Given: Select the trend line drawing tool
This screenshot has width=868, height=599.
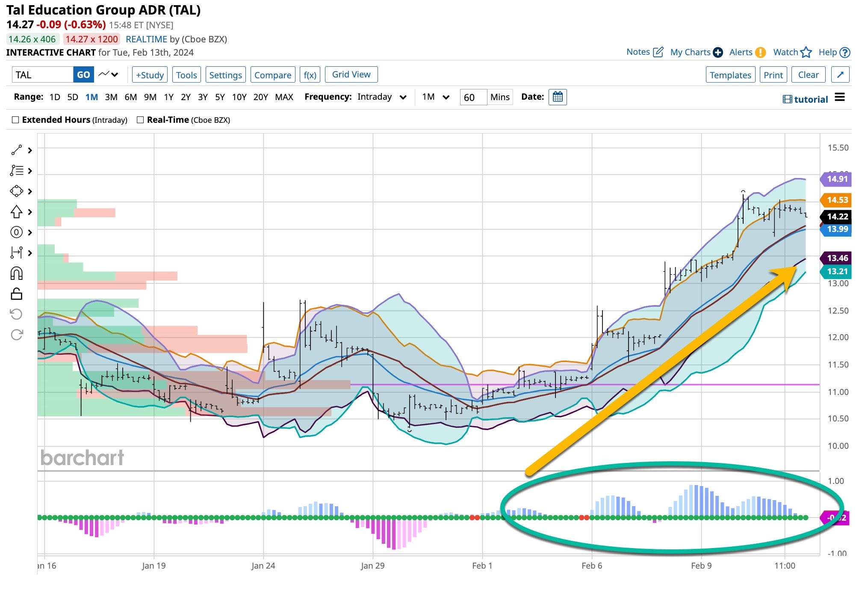Looking at the screenshot, I should 16,150.
